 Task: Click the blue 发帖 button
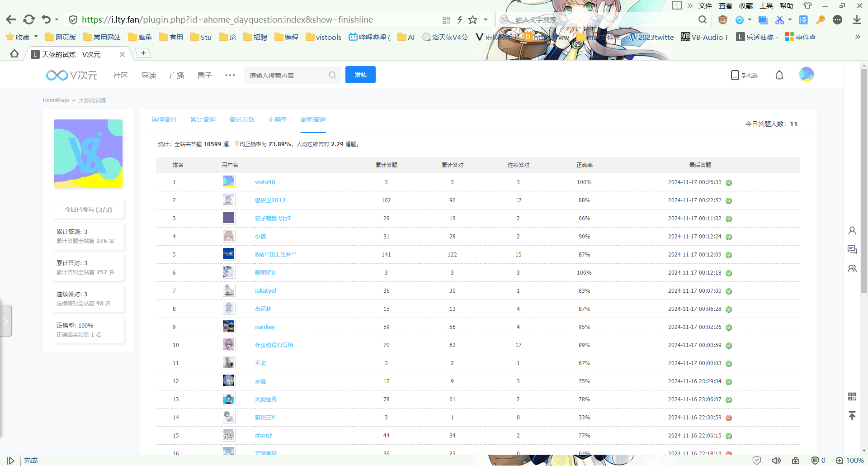[x=360, y=75]
